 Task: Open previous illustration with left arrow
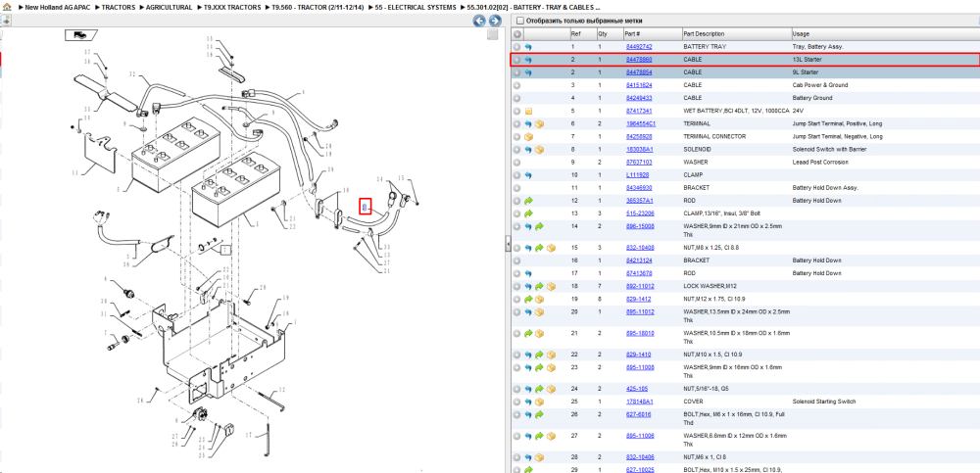point(479,21)
